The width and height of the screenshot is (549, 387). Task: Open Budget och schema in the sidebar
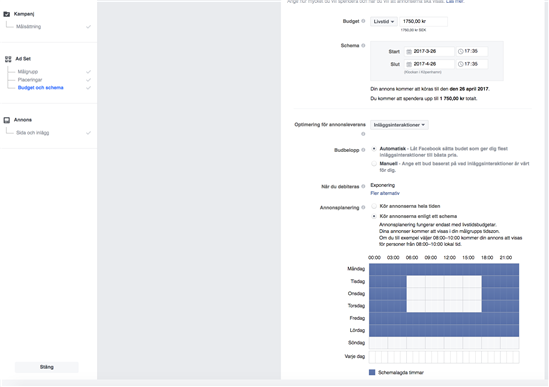tap(41, 88)
